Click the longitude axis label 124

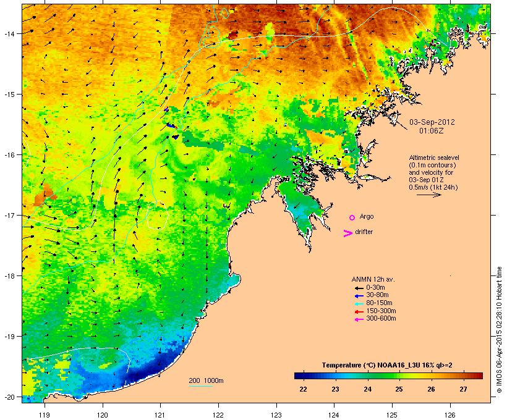click(334, 415)
